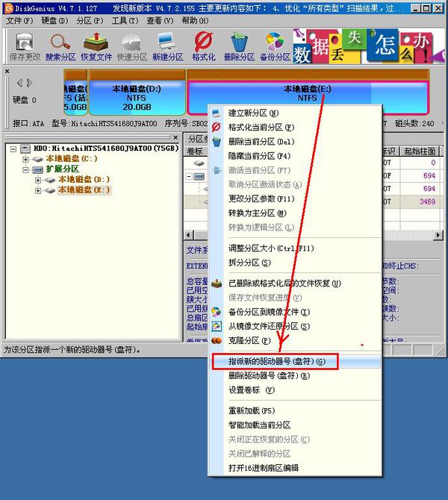Screen dimensions: 448x500
Task: Select the 本地磁盘(E:) partition bar
Action: tap(308, 93)
